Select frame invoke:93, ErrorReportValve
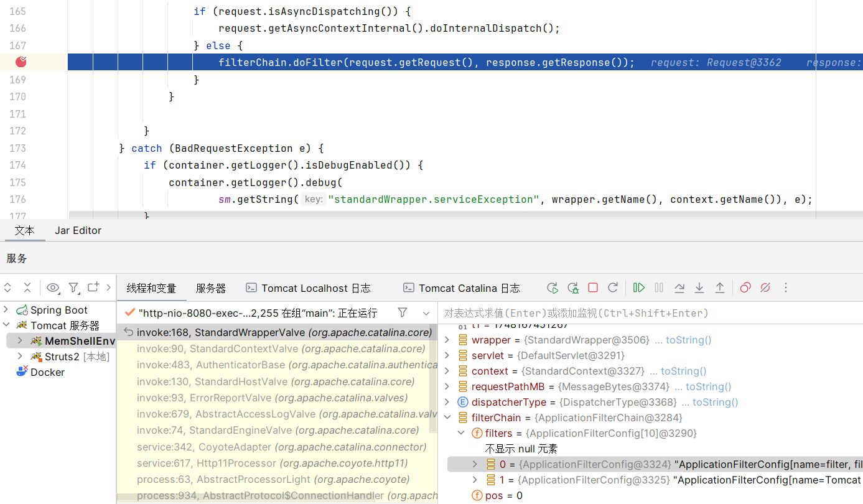The image size is (863, 504). [277, 398]
